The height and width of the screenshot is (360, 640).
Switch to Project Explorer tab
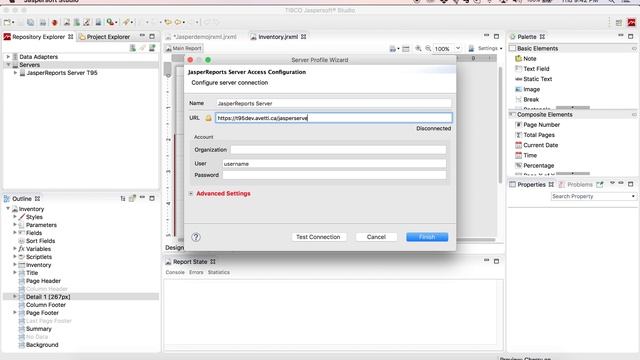(x=104, y=37)
